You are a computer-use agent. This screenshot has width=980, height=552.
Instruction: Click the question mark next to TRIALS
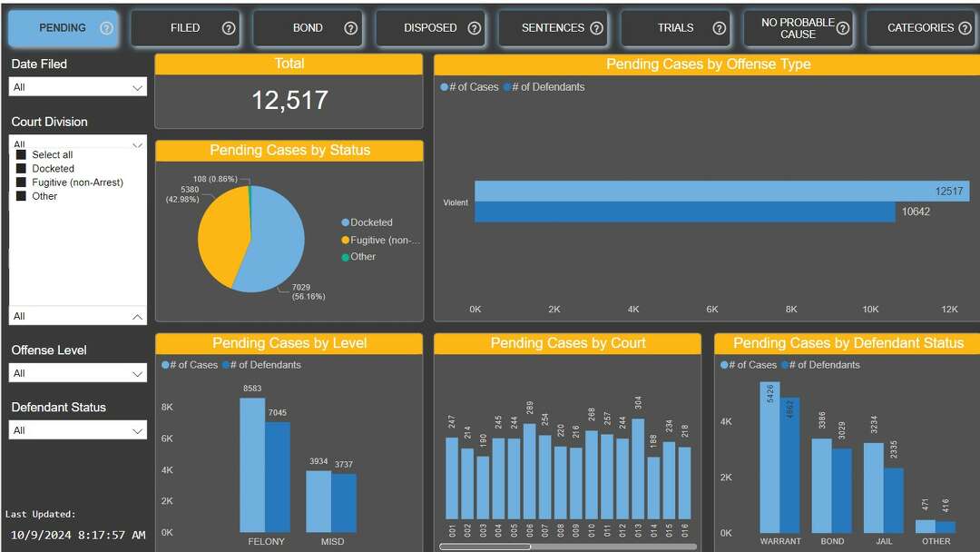(720, 28)
